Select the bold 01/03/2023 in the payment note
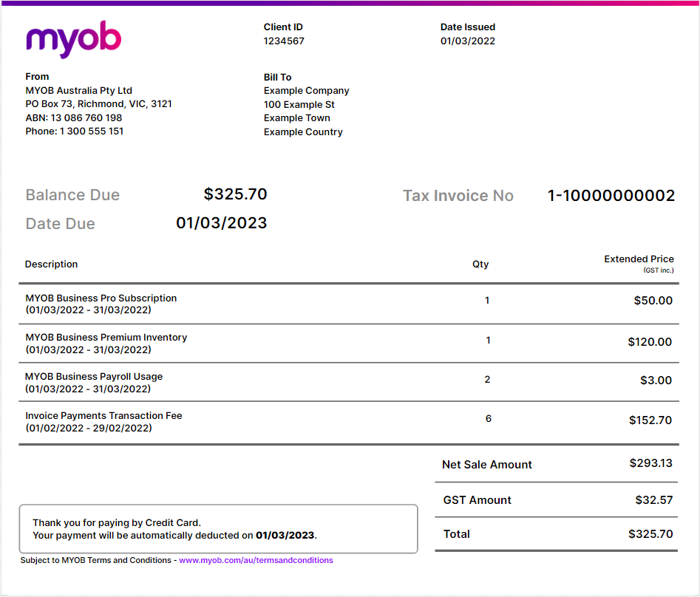The width and height of the screenshot is (700, 597). coord(285,536)
